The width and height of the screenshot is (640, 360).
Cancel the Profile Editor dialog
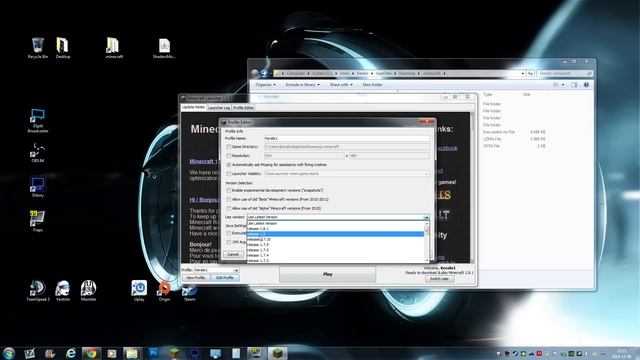point(233,254)
